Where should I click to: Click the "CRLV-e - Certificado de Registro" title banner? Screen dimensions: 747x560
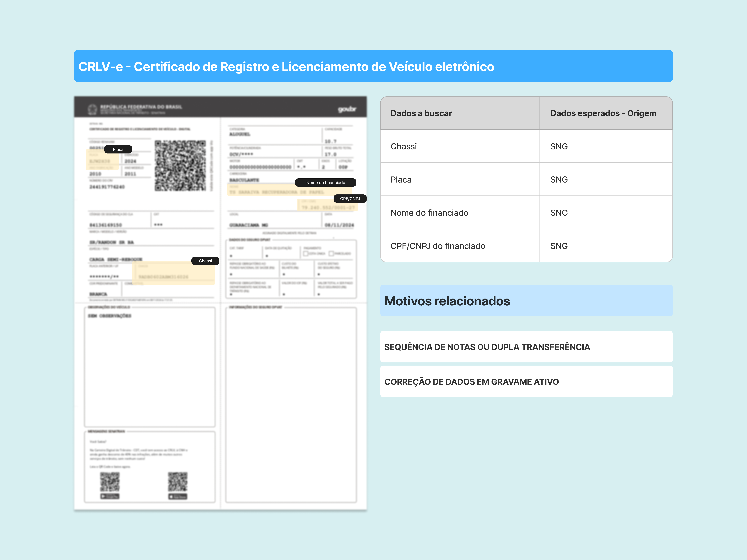(374, 66)
